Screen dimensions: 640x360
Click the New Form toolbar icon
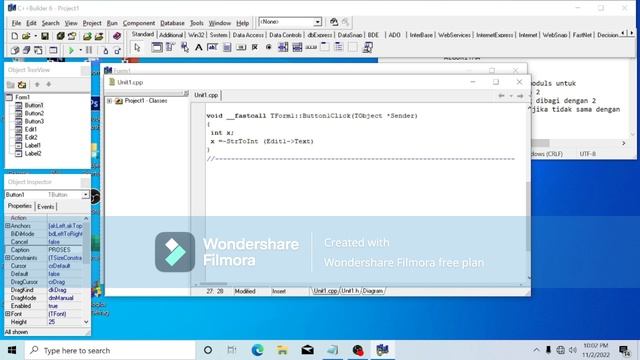(53, 50)
